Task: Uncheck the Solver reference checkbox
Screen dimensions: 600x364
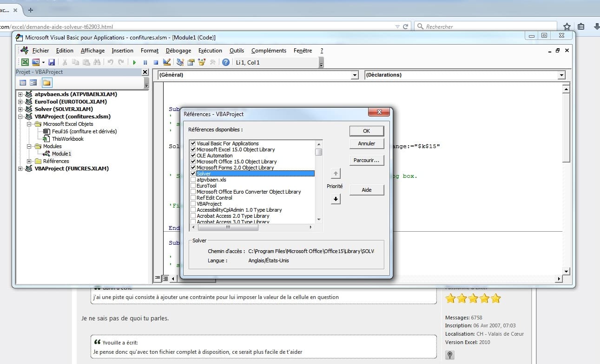Action: pos(193,174)
